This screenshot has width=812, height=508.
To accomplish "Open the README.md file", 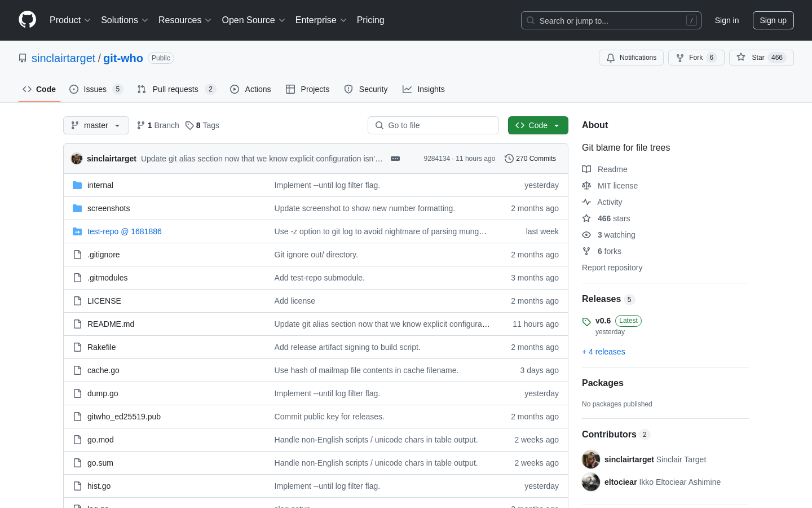I will [x=111, y=324].
